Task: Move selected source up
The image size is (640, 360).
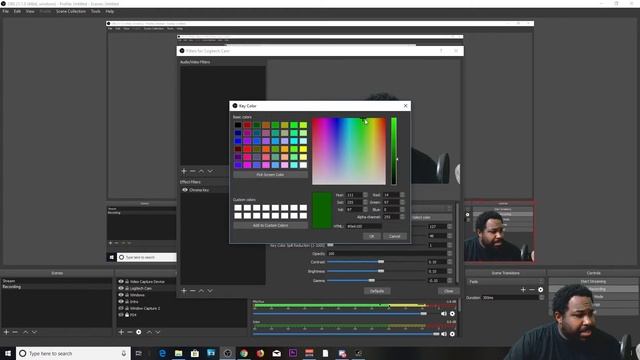Action: coord(149,332)
